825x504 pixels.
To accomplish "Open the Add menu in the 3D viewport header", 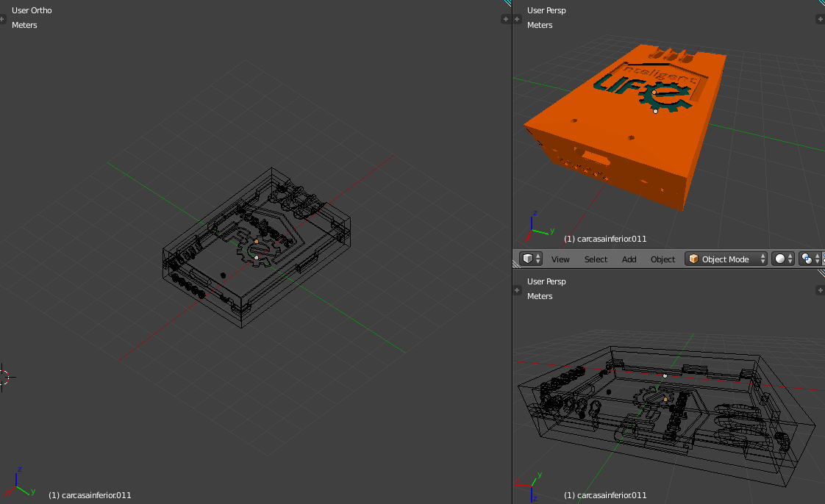I will pyautogui.click(x=629, y=259).
